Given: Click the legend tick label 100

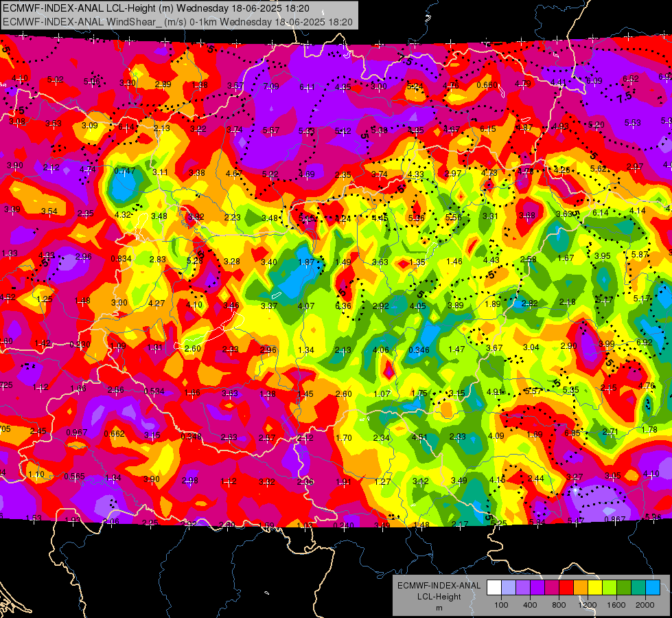Looking at the screenshot, I should [x=501, y=605].
